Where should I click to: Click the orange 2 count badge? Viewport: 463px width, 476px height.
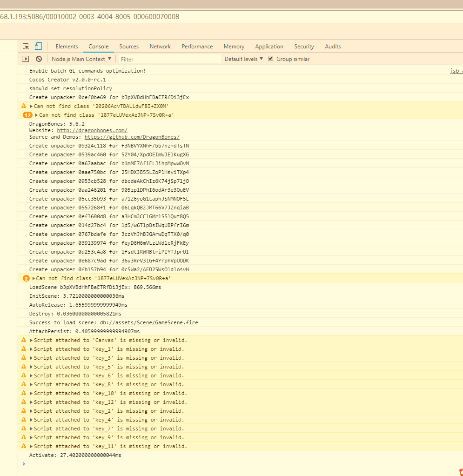click(27, 278)
